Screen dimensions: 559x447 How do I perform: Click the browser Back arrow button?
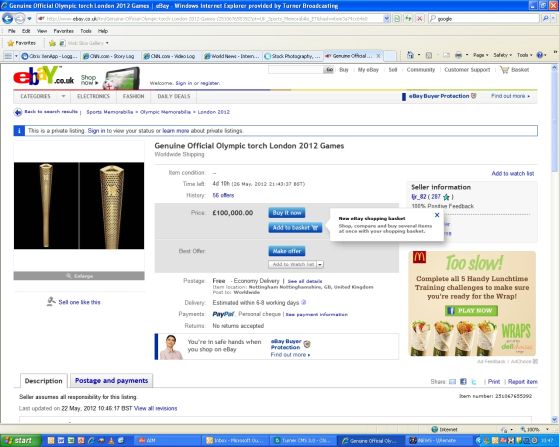click(7, 19)
